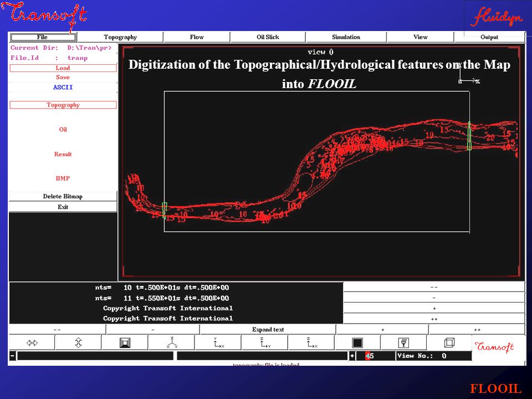Click the vertical pan arrows icon
The width and height of the screenshot is (532, 399).
click(78, 342)
